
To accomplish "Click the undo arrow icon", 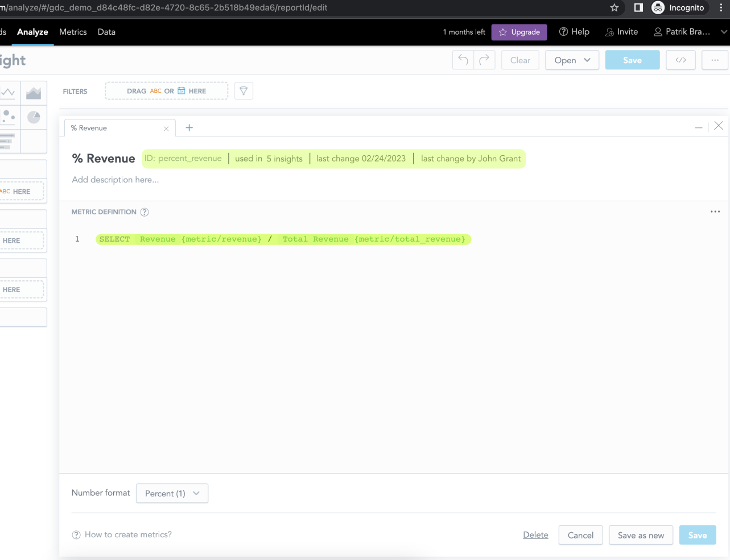I will (462, 60).
